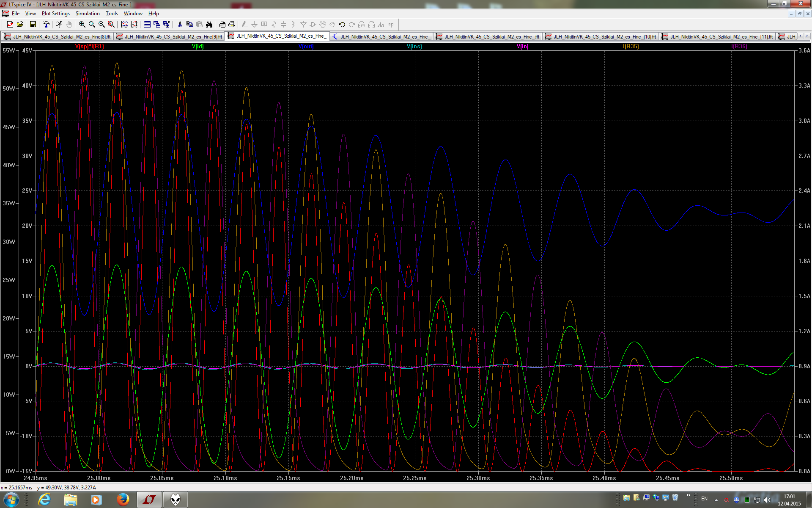Click the Paste clipboard icon
The image size is (812, 508).
coord(199,25)
